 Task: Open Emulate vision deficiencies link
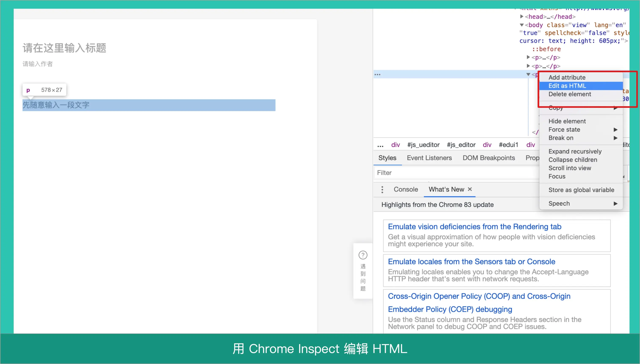click(474, 226)
